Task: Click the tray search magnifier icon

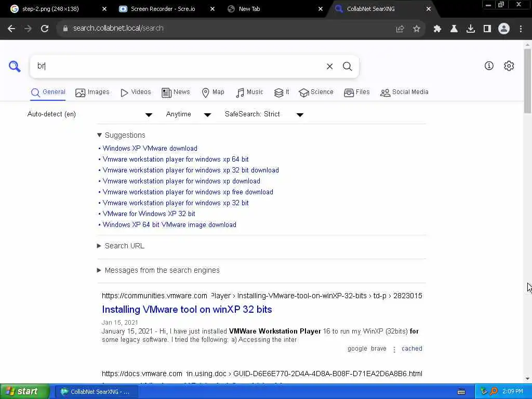Action: pyautogui.click(x=494, y=391)
